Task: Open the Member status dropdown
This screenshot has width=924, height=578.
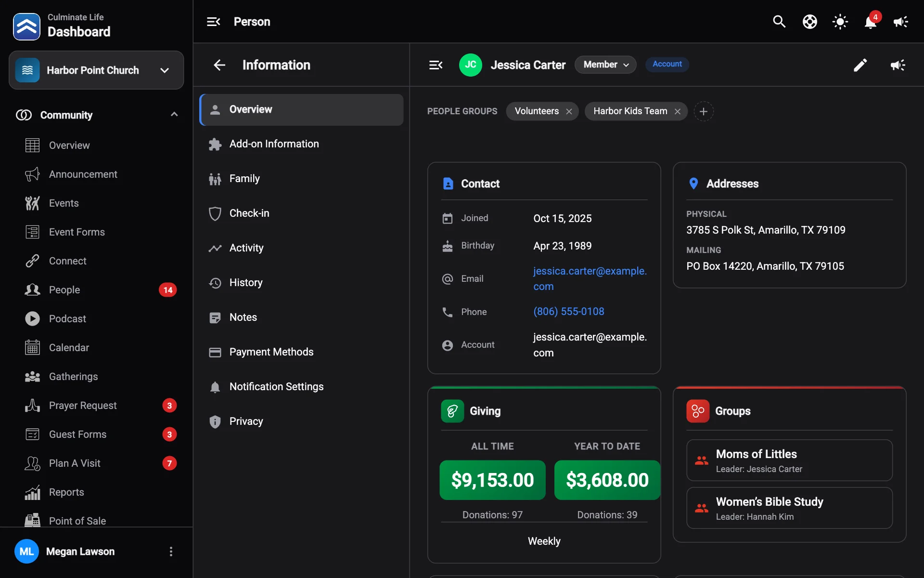Action: click(605, 65)
